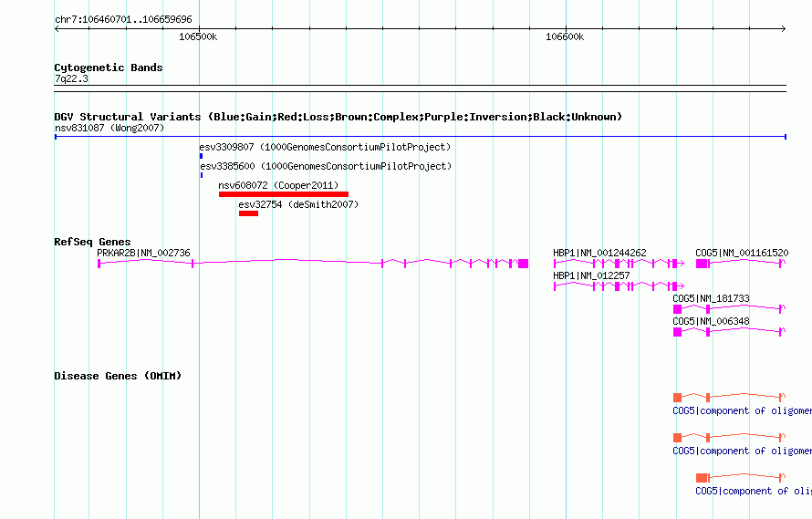Screen dimensions: 812x519
Task: Click the Cytogenetic Bands track title
Action: 109,67
